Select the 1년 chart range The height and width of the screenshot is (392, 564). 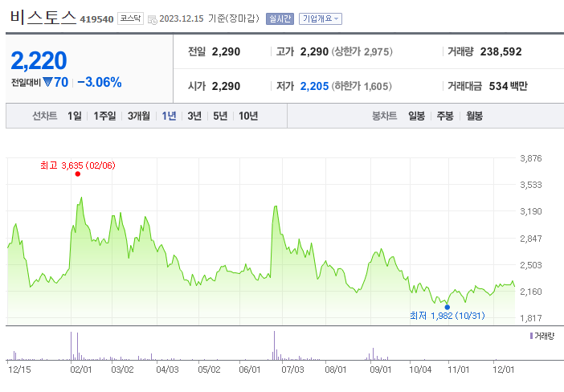(x=169, y=116)
